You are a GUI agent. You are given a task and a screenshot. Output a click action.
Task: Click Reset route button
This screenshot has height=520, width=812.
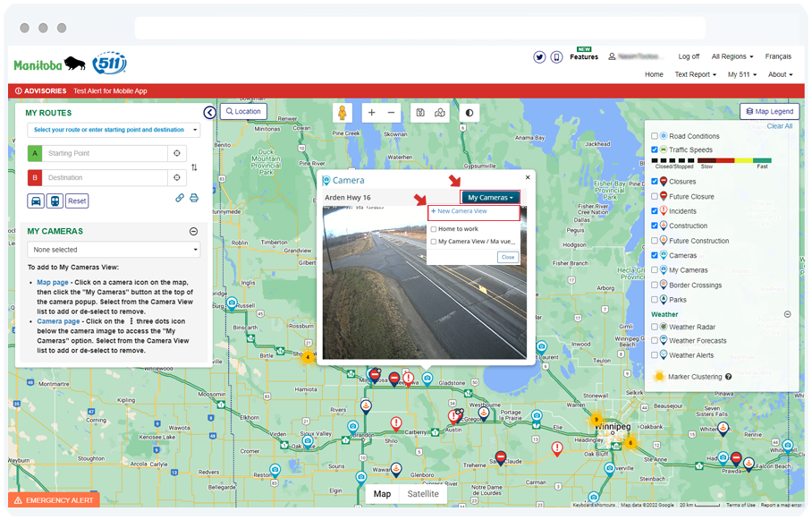[77, 201]
